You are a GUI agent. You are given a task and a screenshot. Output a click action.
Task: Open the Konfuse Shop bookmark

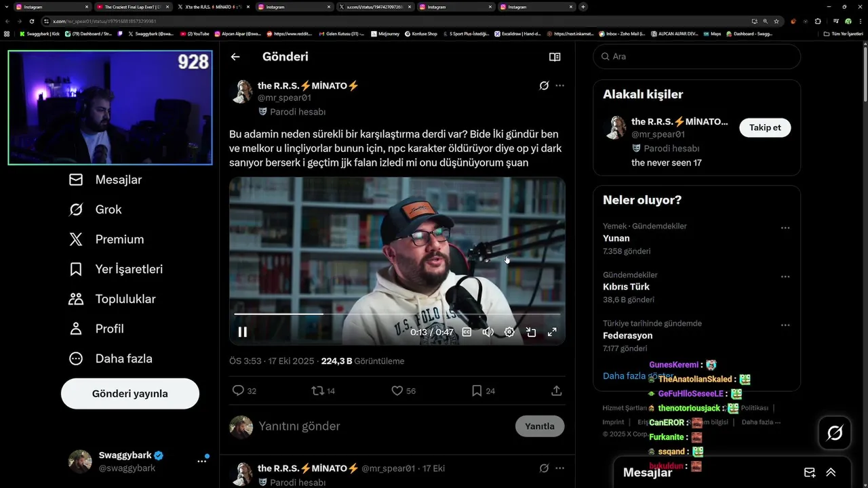click(421, 33)
